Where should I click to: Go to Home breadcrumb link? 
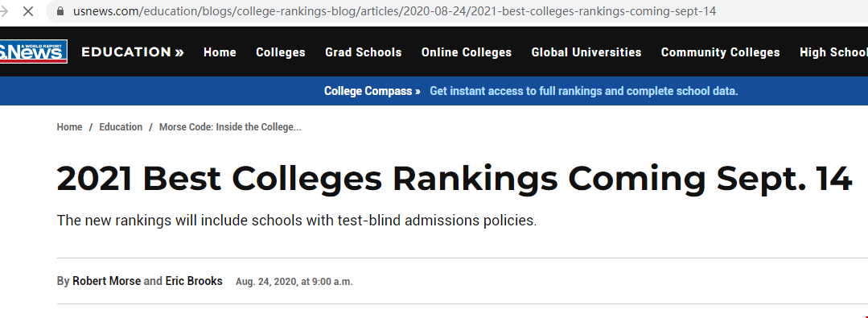pos(69,127)
